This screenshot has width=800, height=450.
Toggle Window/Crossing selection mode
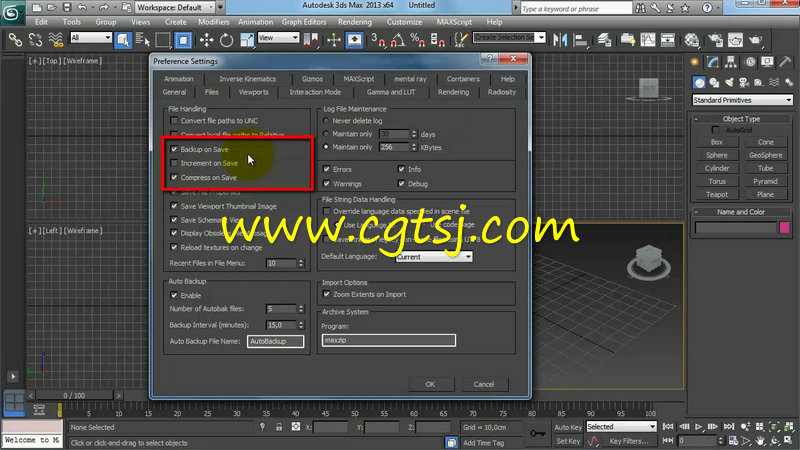(183, 39)
